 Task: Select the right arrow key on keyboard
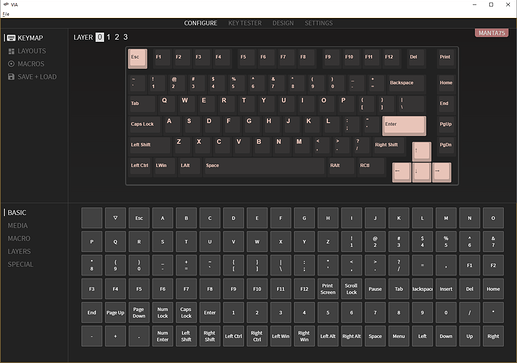tap(441, 172)
